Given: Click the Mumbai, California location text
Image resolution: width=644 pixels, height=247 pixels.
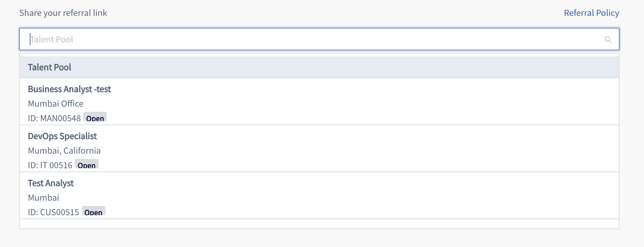Looking at the screenshot, I should pyautogui.click(x=64, y=151).
